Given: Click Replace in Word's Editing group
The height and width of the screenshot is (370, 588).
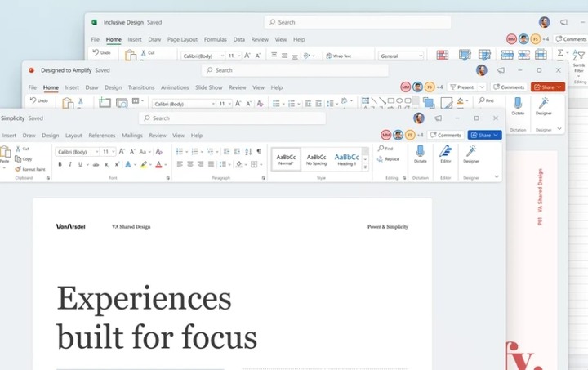Looking at the screenshot, I should 388,159.
